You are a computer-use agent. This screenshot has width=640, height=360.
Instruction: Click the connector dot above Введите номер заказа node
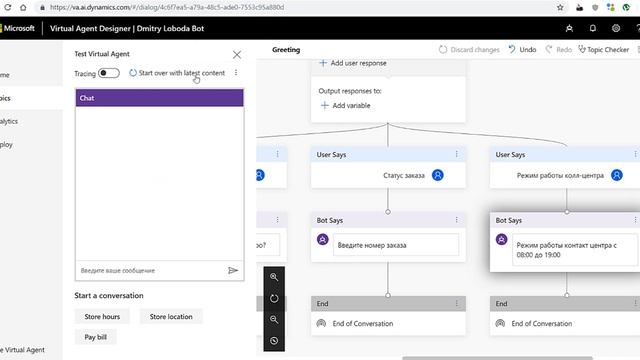388,212
